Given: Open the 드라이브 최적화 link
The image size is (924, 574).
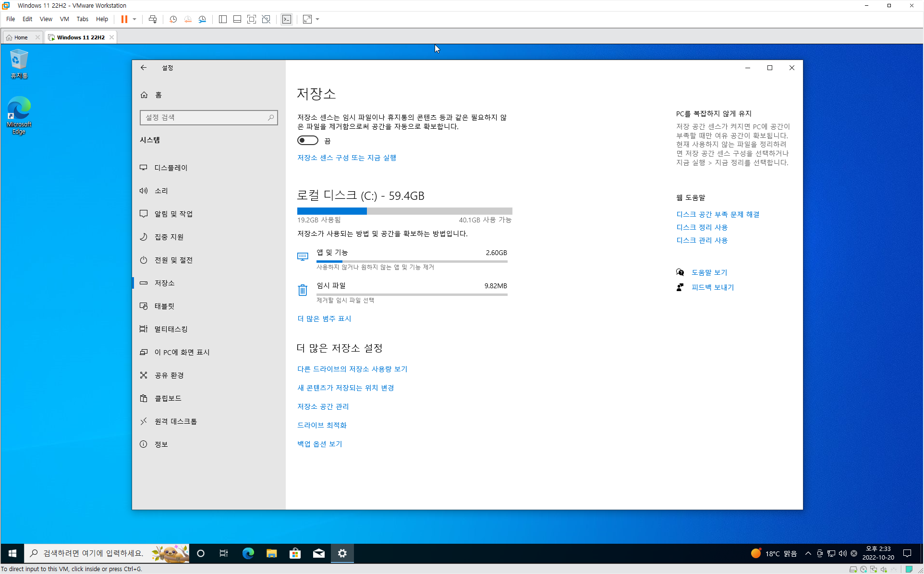Looking at the screenshot, I should (x=321, y=425).
